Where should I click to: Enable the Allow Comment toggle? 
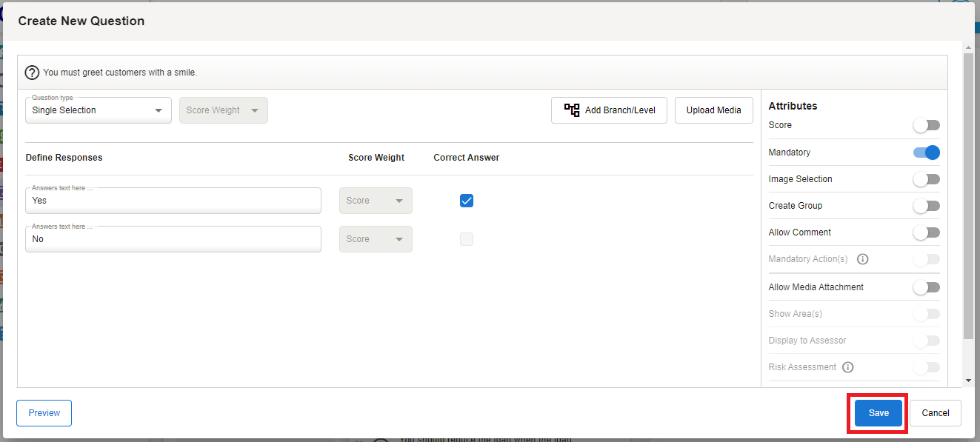926,232
